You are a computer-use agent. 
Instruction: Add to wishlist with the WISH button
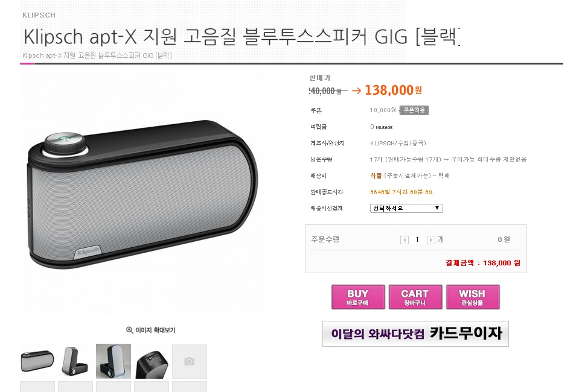pyautogui.click(x=473, y=297)
